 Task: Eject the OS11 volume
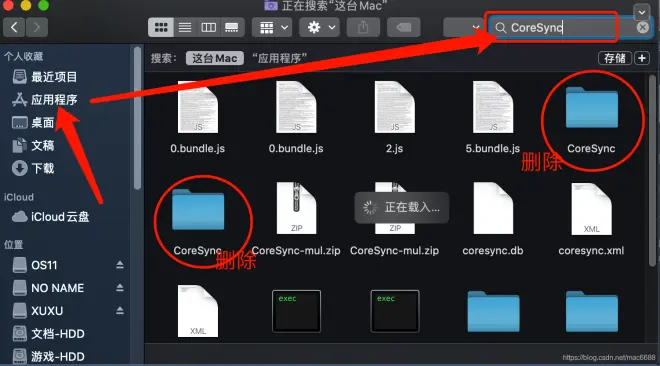(120, 265)
